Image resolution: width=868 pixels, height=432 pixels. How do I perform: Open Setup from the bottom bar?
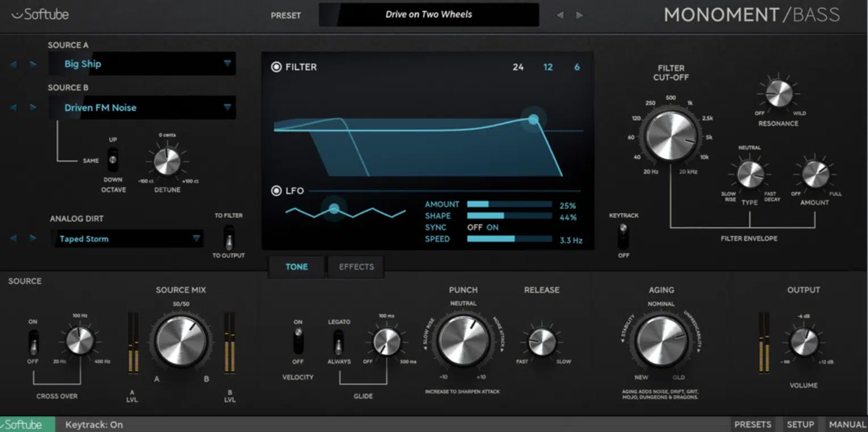click(x=800, y=425)
